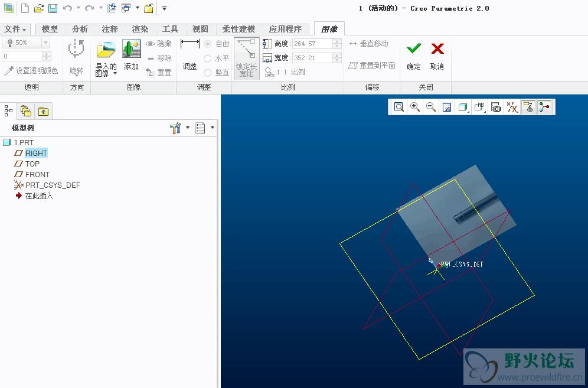
Task: Toggle the Lock aspect ratio button
Action: tap(246, 58)
